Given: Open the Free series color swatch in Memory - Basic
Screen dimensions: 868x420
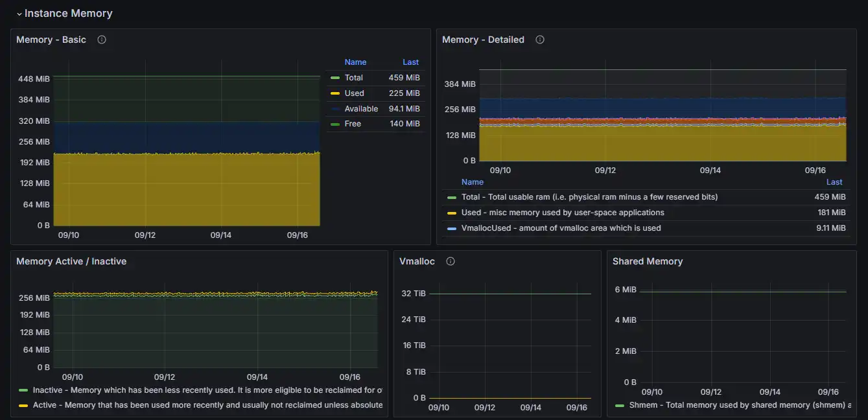Looking at the screenshot, I should 334,124.
